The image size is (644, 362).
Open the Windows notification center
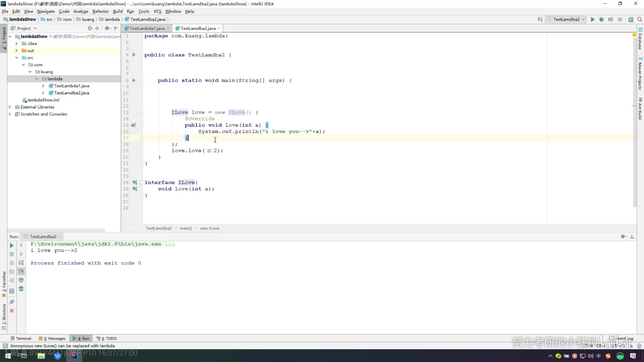[633, 356]
